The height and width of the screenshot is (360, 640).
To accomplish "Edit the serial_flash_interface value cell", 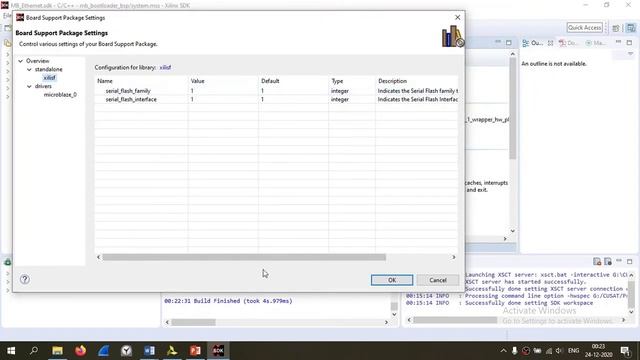I will pyautogui.click(x=223, y=99).
